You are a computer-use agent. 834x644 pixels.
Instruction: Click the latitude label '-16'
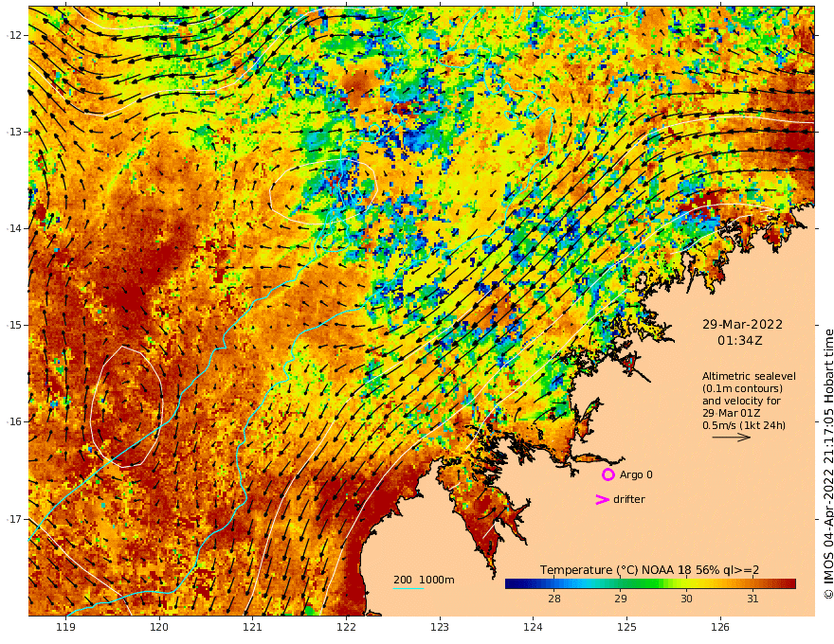[x=14, y=421]
